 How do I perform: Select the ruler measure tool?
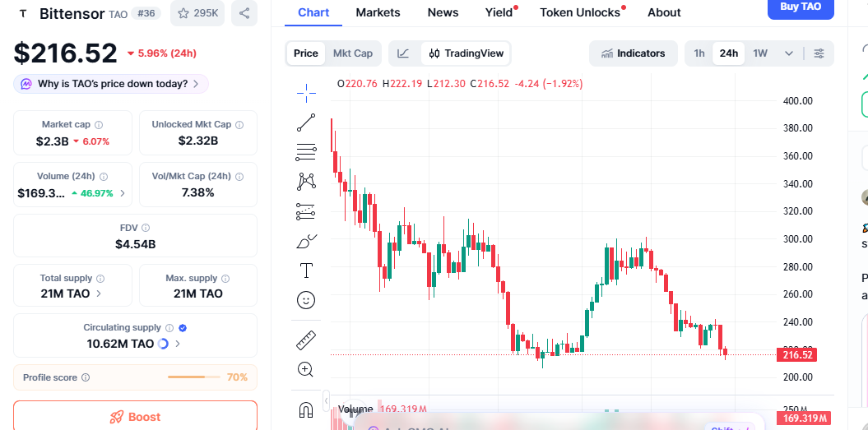pos(306,340)
